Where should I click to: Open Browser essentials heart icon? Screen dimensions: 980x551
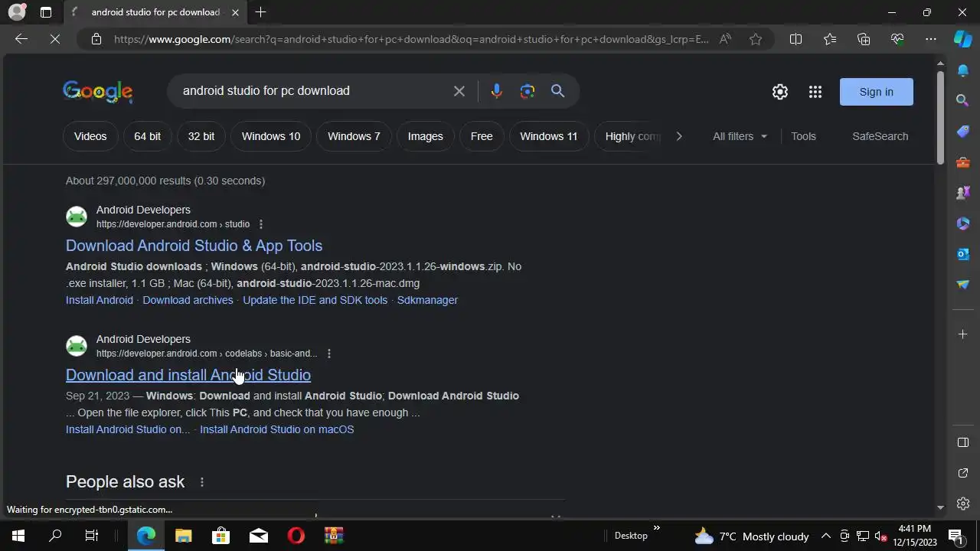pyautogui.click(x=897, y=39)
